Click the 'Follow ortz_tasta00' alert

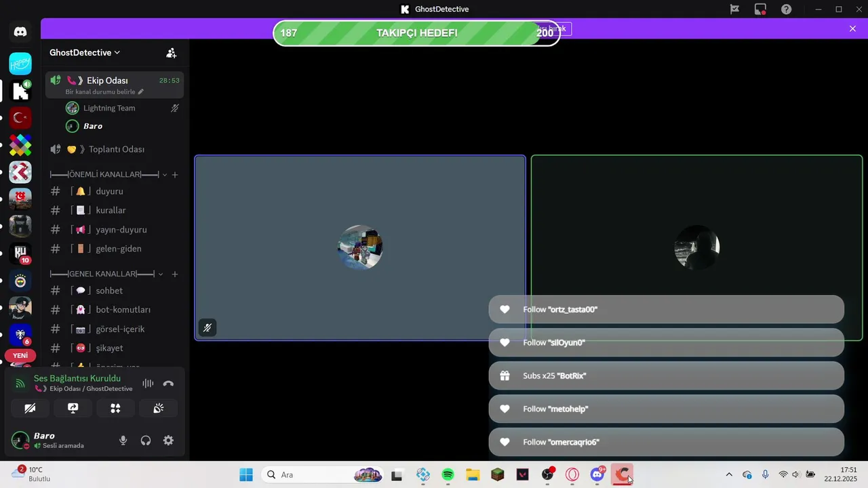pos(666,309)
